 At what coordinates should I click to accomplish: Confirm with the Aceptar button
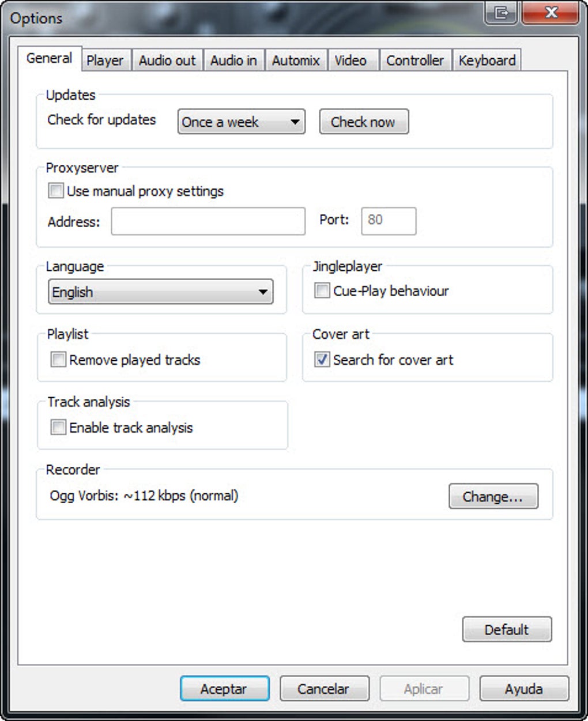224,689
